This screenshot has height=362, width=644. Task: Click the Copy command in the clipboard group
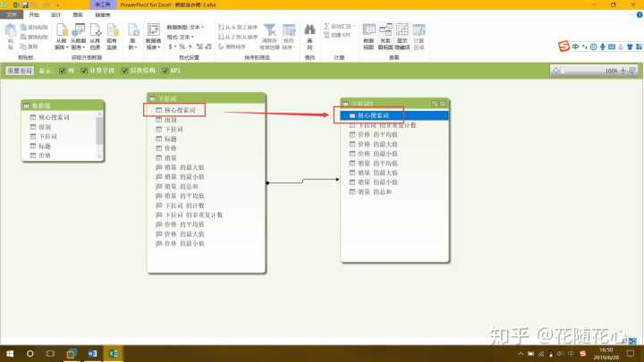pos(30,46)
